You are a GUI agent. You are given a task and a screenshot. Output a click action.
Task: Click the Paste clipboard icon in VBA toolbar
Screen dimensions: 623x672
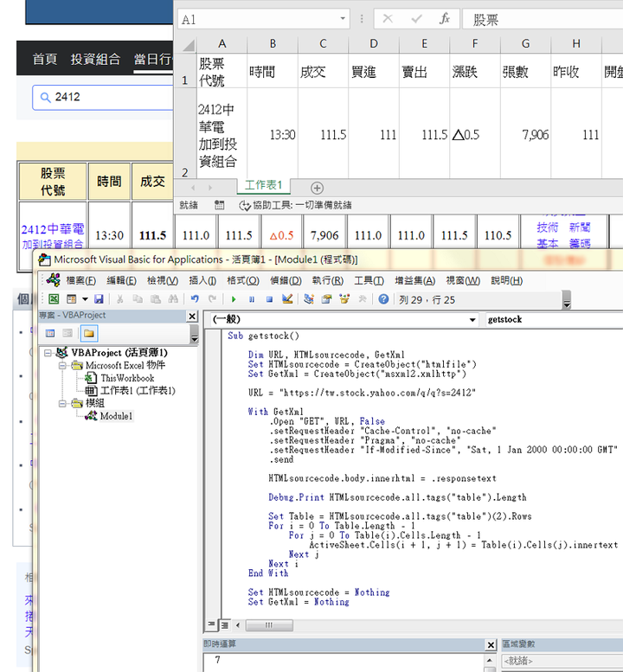coord(156,299)
